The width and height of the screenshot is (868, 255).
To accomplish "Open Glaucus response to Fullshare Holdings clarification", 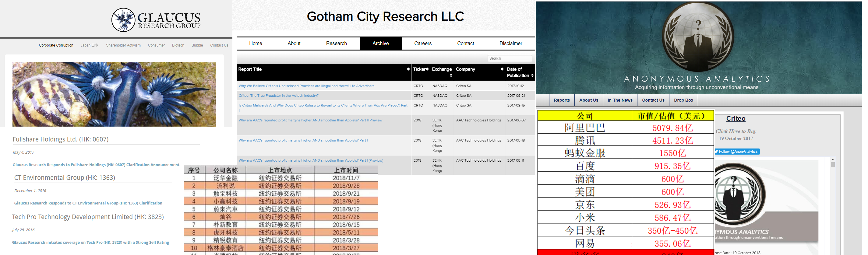I will click(x=96, y=165).
